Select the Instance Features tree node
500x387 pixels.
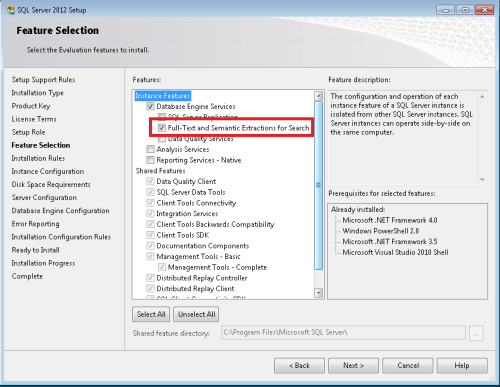(163, 96)
